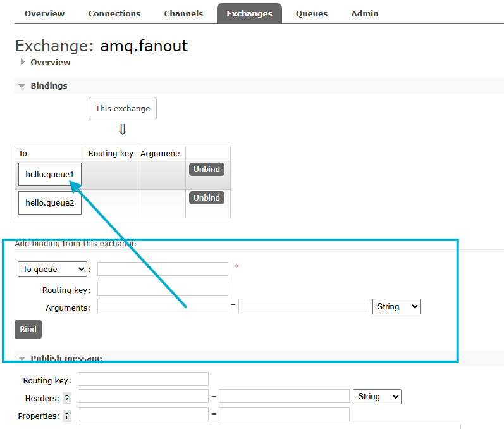The width and height of the screenshot is (504, 429).
Task: Unbind hello.queue2 from the exchange
Action: 207,198
